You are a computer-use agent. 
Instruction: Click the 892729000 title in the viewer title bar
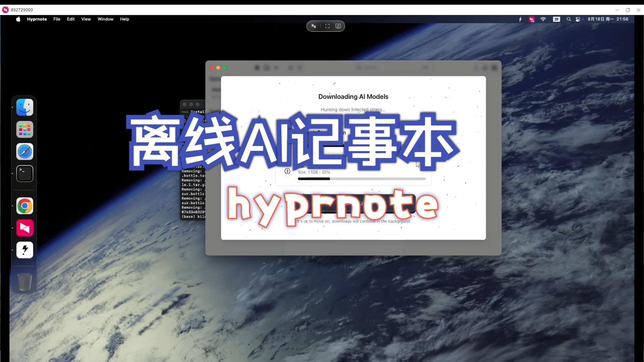22,10
